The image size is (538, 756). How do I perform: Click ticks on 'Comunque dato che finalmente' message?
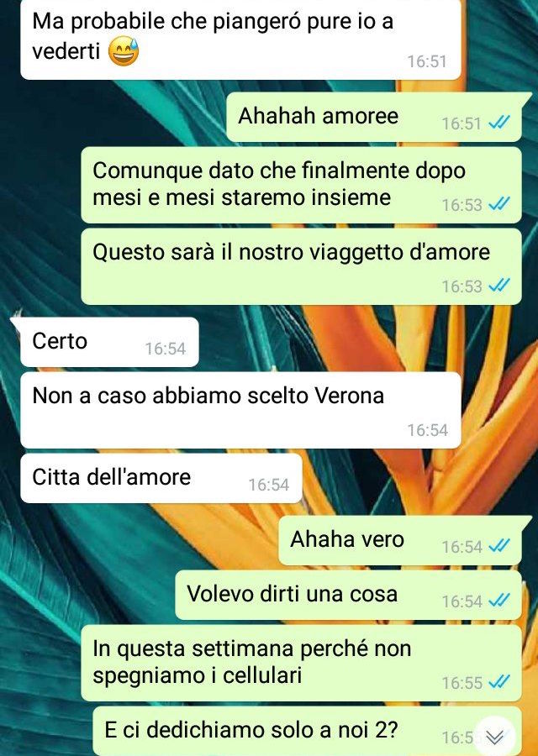499,204
